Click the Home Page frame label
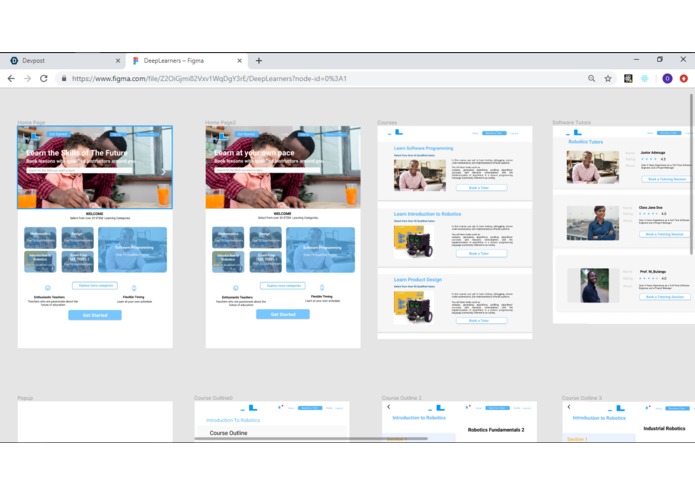This screenshot has height=494, width=695. coord(31,122)
